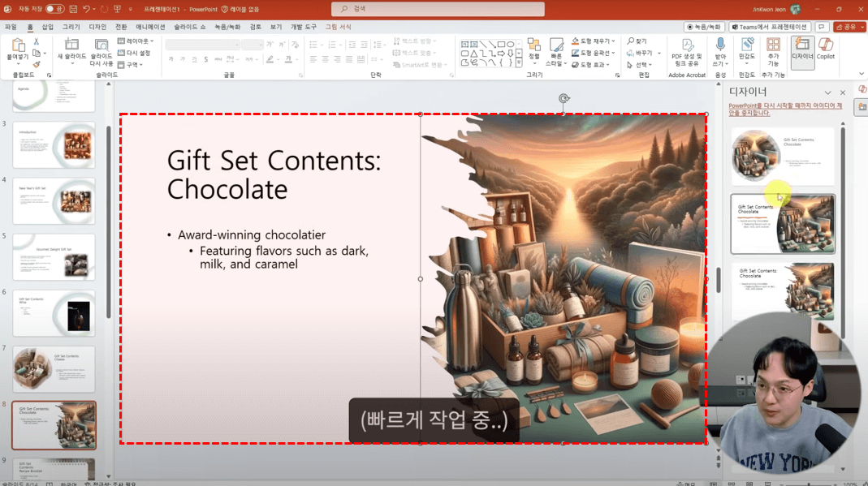Click the start presentation icon in quick access bar

click(118, 9)
